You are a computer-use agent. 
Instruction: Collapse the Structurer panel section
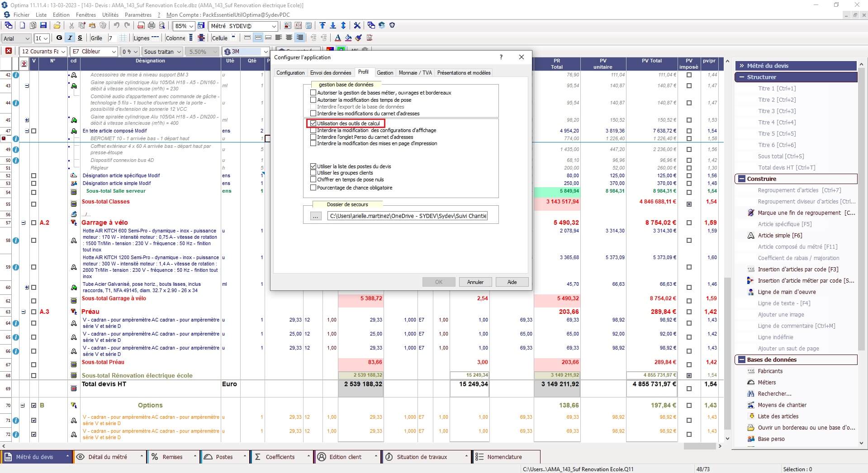[742, 77]
